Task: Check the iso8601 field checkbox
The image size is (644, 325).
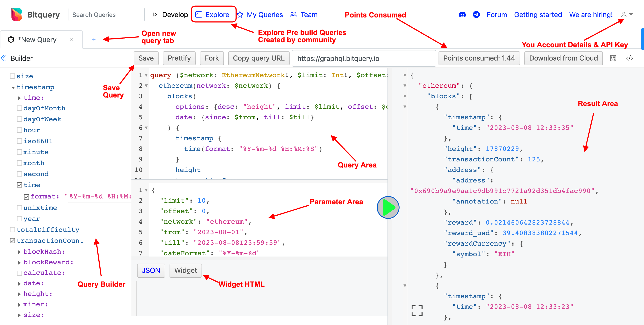Action: (19, 141)
